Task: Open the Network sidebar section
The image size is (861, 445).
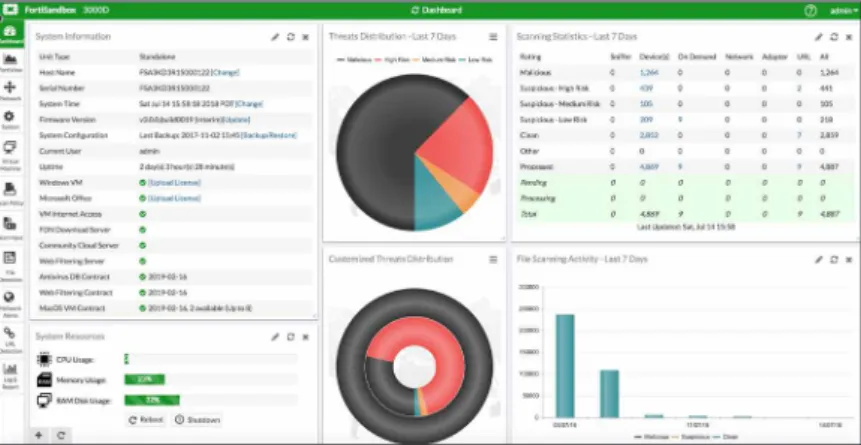Action: pos(10,91)
